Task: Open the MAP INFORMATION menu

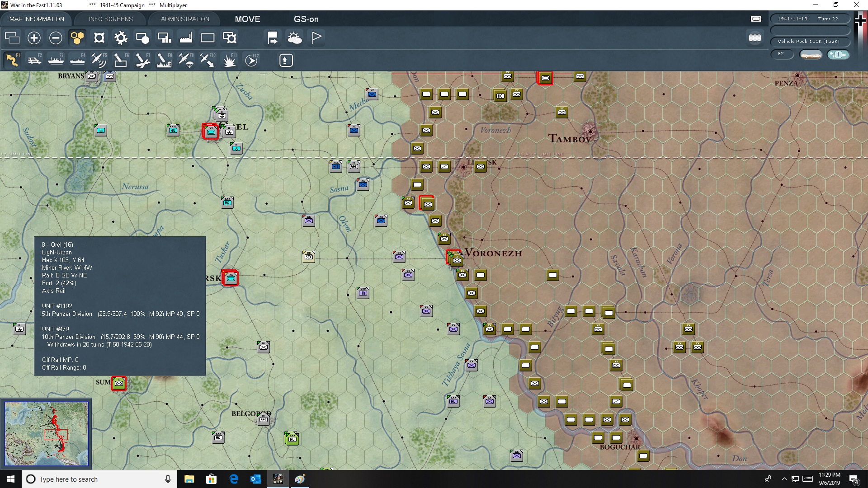Action: (36, 19)
